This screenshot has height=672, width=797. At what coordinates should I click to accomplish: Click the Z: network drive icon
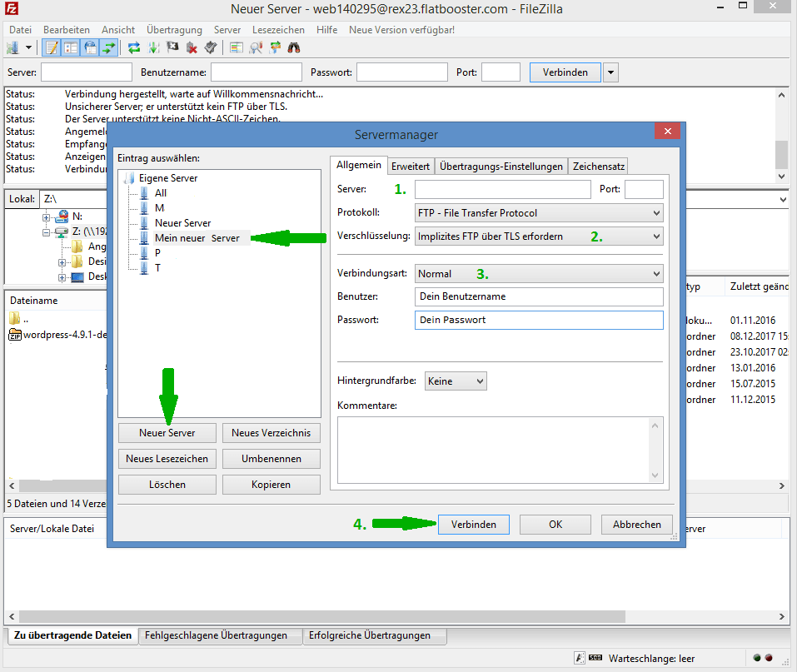62,231
